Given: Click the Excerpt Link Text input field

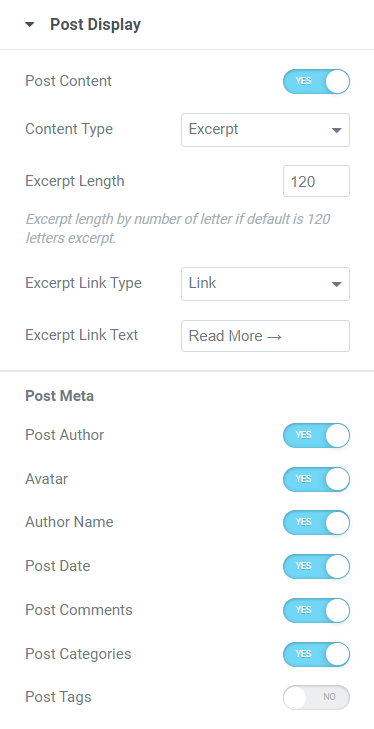Looking at the screenshot, I should (x=265, y=336).
